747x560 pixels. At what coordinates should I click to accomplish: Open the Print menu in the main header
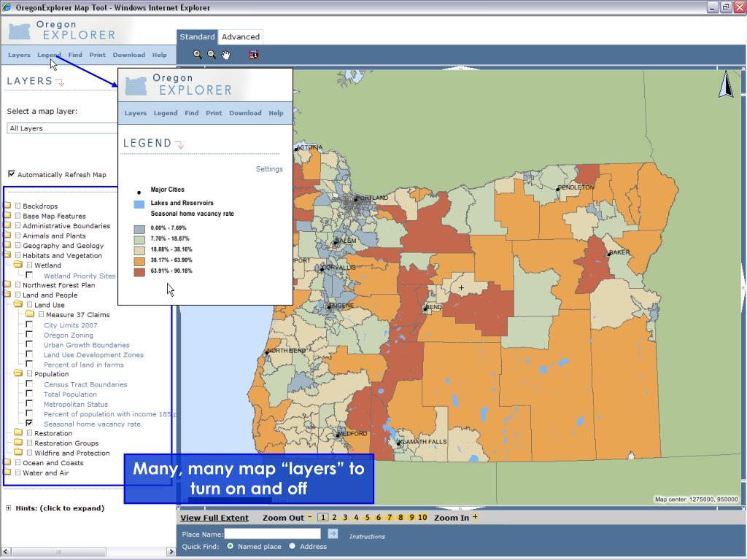pos(98,55)
